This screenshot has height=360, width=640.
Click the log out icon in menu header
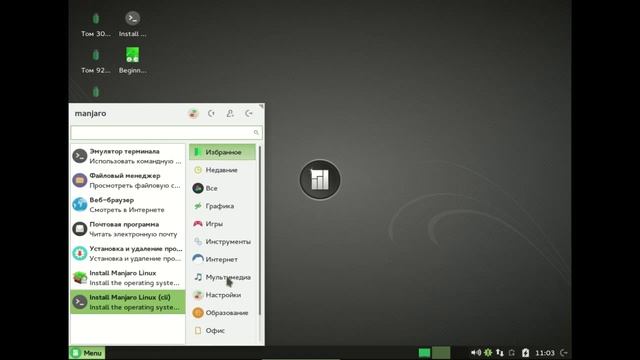[249, 113]
